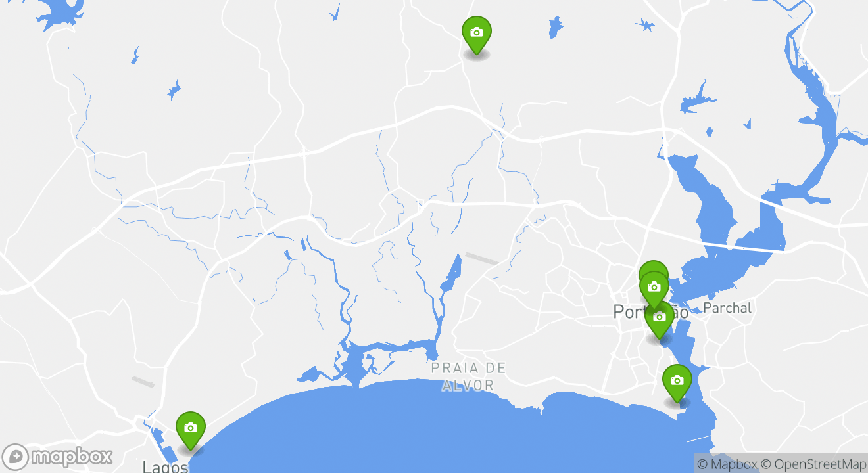This screenshot has width=868, height=473.
Task: Open the © OpenStreetMap attribution link
Action: tap(813, 464)
